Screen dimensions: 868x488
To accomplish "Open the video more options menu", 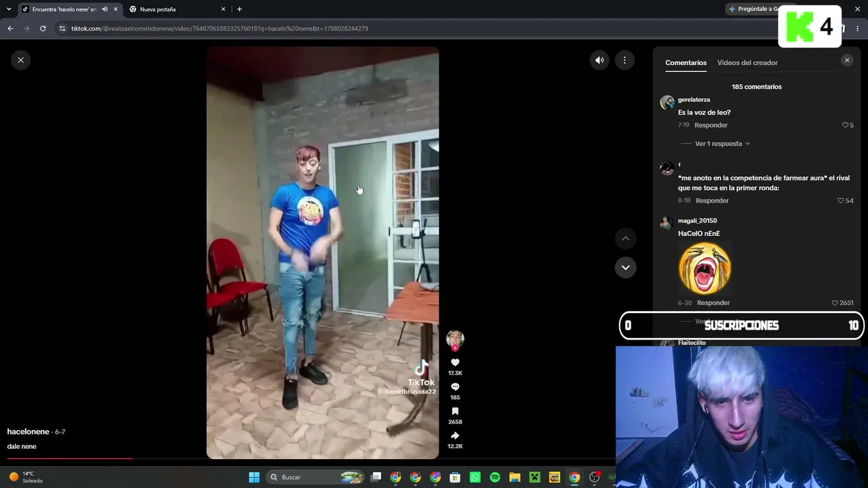I will click(625, 60).
